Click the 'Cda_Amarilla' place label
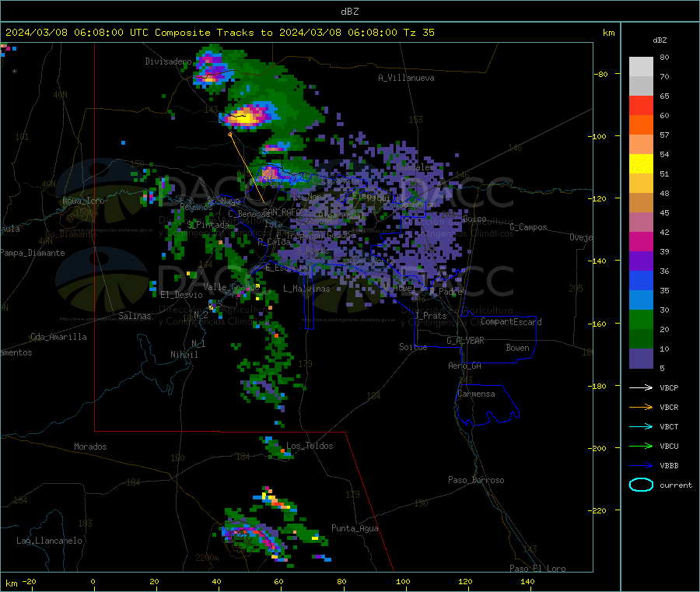 click(x=58, y=337)
